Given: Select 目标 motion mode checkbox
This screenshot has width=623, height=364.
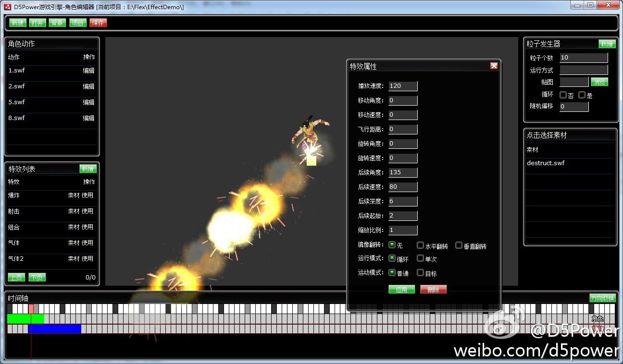Looking at the screenshot, I should pyautogui.click(x=420, y=273).
